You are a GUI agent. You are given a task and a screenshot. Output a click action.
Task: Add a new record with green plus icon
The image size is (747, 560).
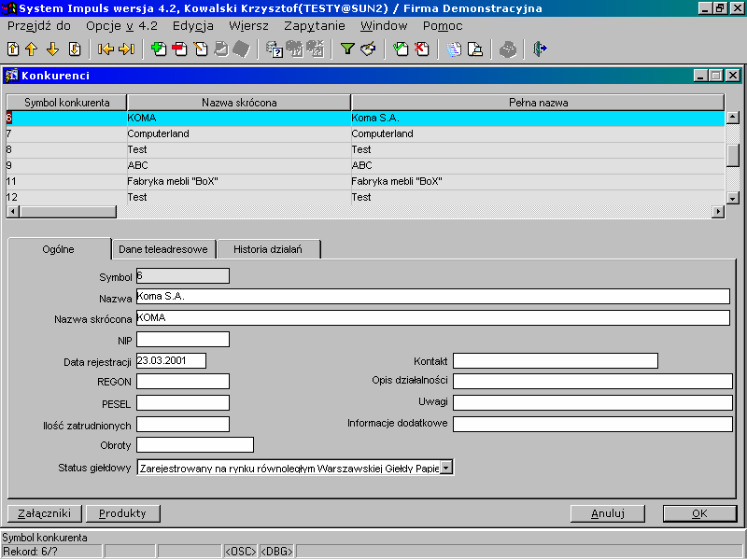(159, 49)
